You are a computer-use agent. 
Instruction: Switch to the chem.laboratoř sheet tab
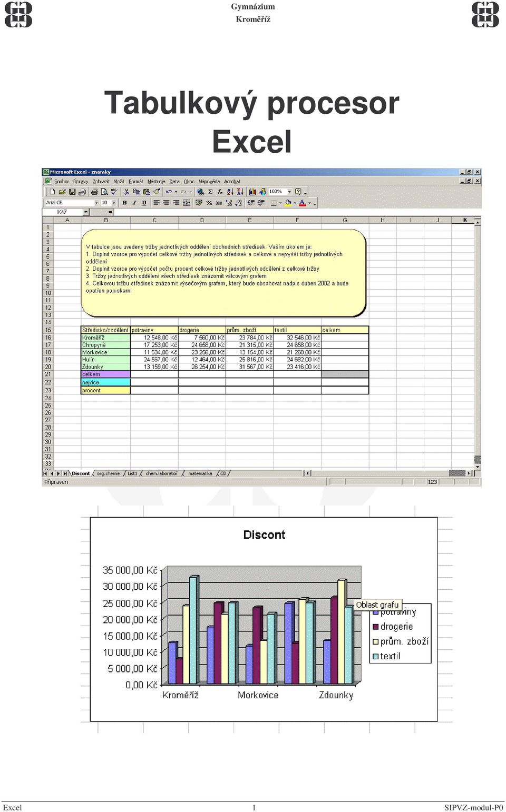click(161, 473)
